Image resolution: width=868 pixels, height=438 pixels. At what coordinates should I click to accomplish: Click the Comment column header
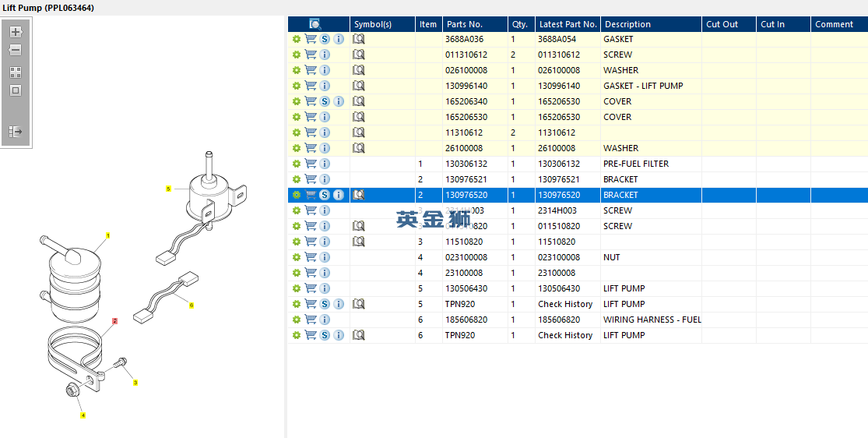[839, 24]
